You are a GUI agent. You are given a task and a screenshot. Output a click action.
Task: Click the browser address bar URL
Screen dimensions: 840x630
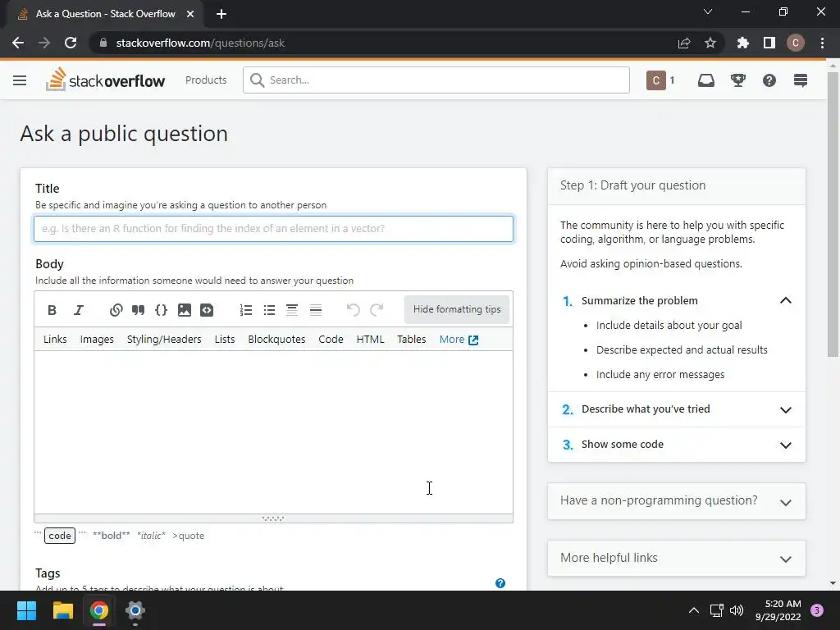pos(200,43)
